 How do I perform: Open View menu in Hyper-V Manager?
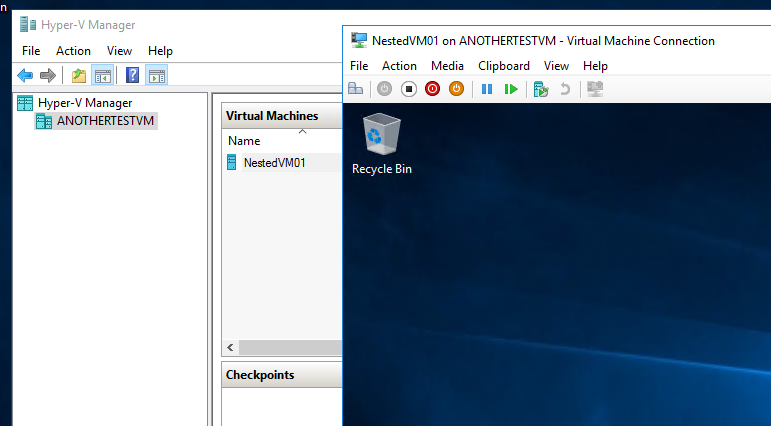coord(119,51)
